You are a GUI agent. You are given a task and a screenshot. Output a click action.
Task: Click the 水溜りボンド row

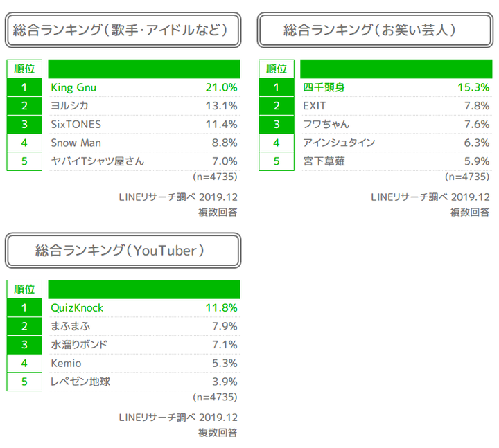coord(79,344)
